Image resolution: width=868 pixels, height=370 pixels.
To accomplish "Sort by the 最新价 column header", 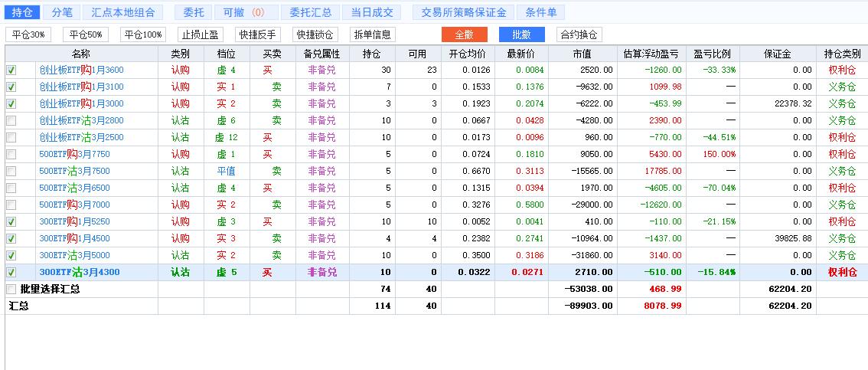I will [521, 54].
